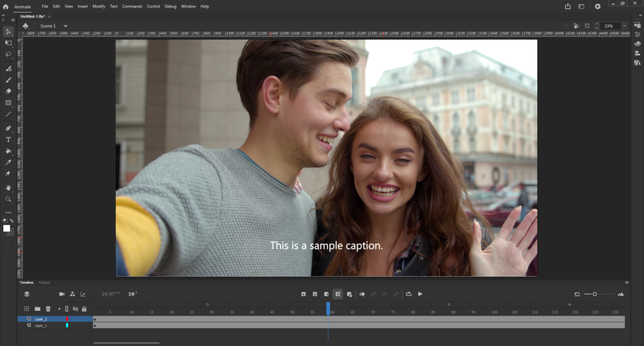This screenshot has height=346, width=644.
Task: Open the stage zoom percentage dropdown
Action: coord(624,26)
